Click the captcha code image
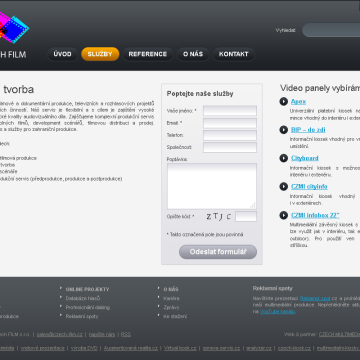360x360 pixels. coord(218,217)
